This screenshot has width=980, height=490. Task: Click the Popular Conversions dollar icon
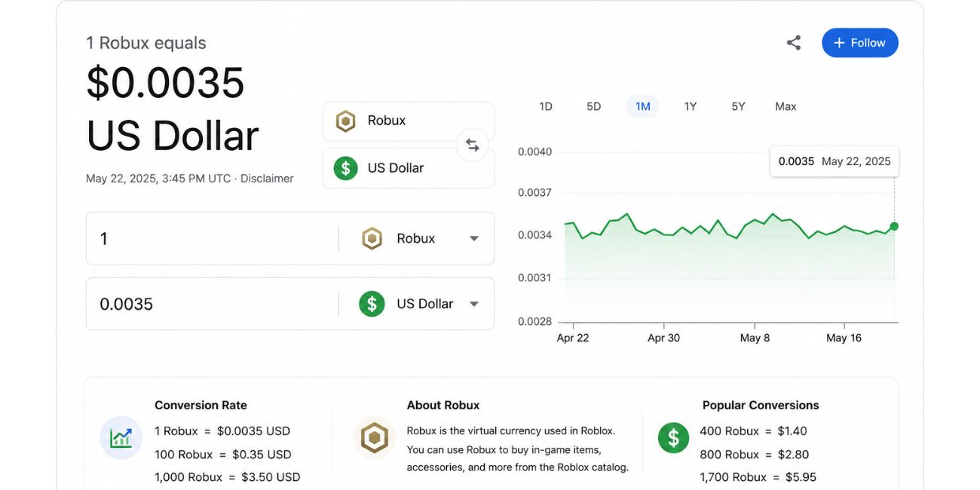tap(673, 437)
